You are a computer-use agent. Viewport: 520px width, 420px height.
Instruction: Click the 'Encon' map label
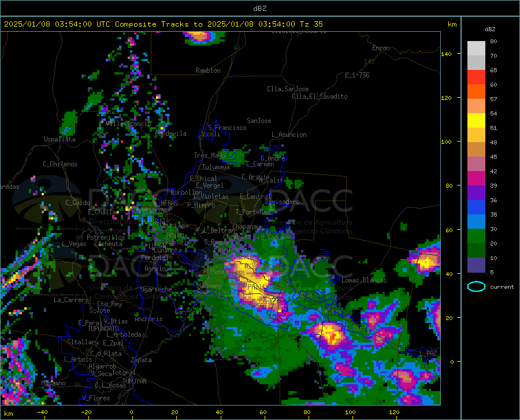(381, 48)
